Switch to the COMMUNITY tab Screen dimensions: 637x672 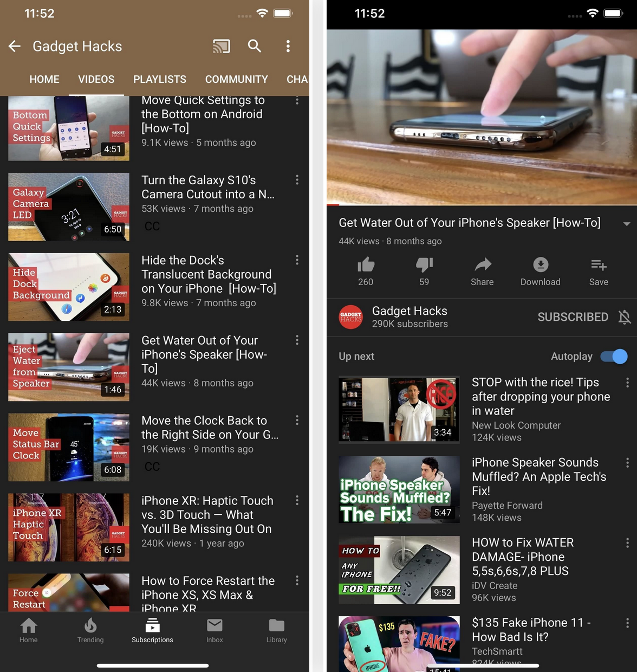pos(236,80)
